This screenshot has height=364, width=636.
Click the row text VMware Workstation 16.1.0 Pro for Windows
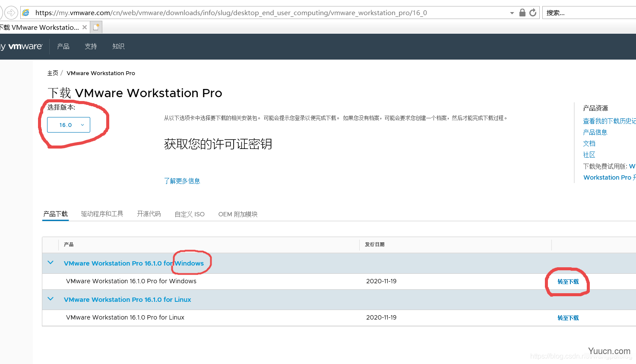click(x=131, y=281)
